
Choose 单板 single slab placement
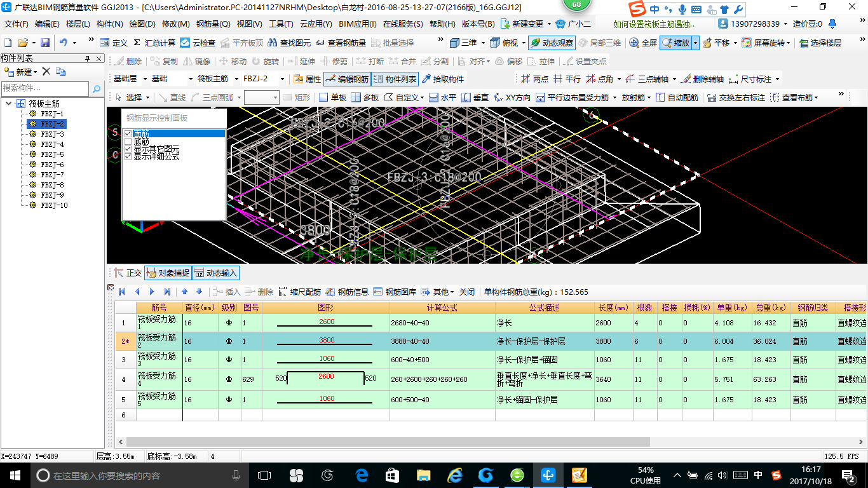(x=332, y=97)
